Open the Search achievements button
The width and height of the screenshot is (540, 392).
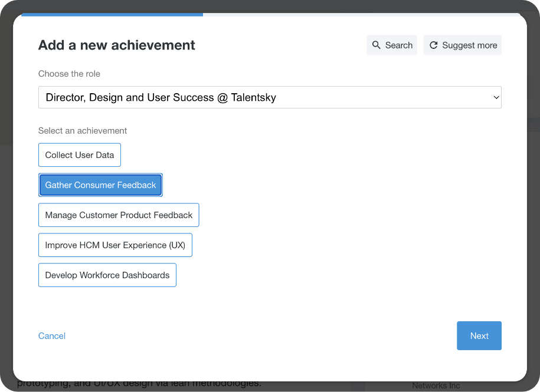click(x=391, y=45)
